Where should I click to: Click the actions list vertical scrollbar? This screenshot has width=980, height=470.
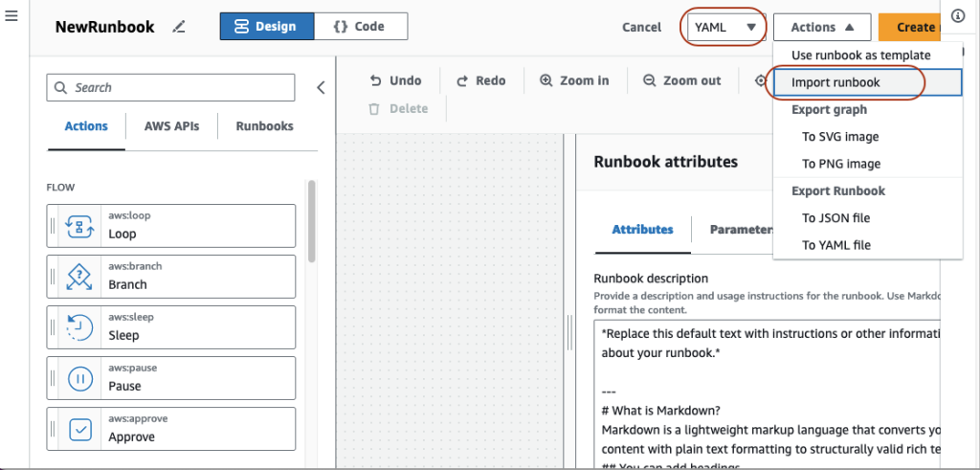pos(311,220)
